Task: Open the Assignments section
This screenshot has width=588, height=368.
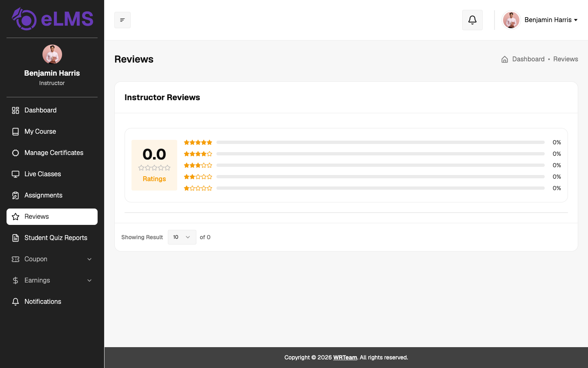Action: tap(52, 195)
